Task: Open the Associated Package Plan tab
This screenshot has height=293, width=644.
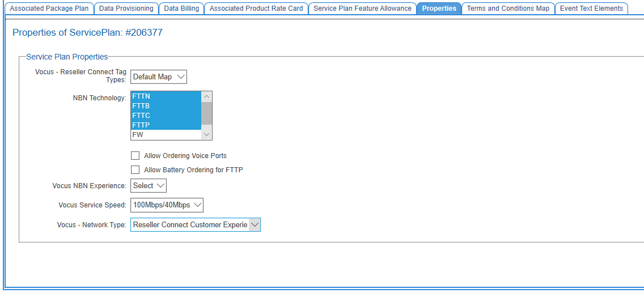Action: (49, 9)
